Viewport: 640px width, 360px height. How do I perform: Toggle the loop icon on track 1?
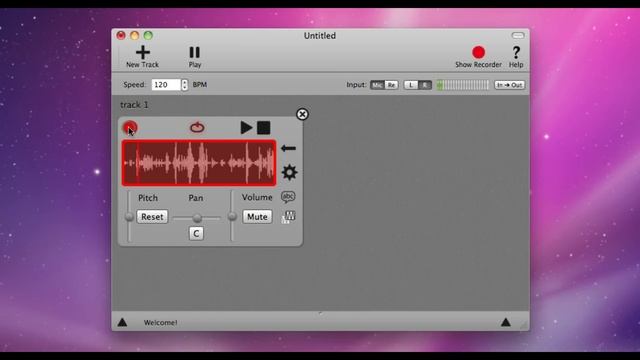197,127
